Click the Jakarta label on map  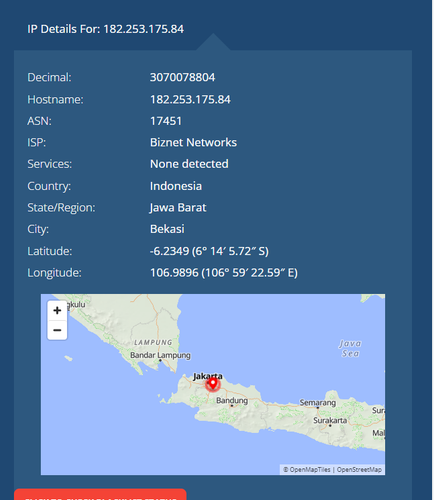[207, 376]
